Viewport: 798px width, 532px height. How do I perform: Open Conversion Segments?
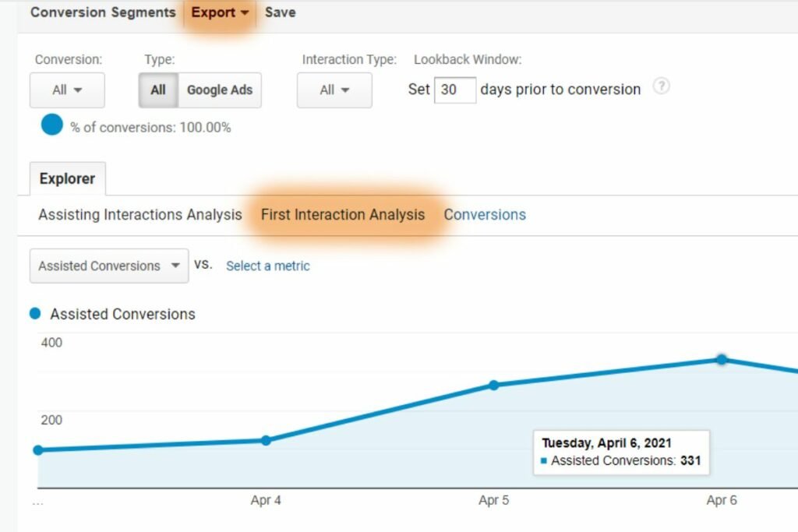[x=103, y=12]
